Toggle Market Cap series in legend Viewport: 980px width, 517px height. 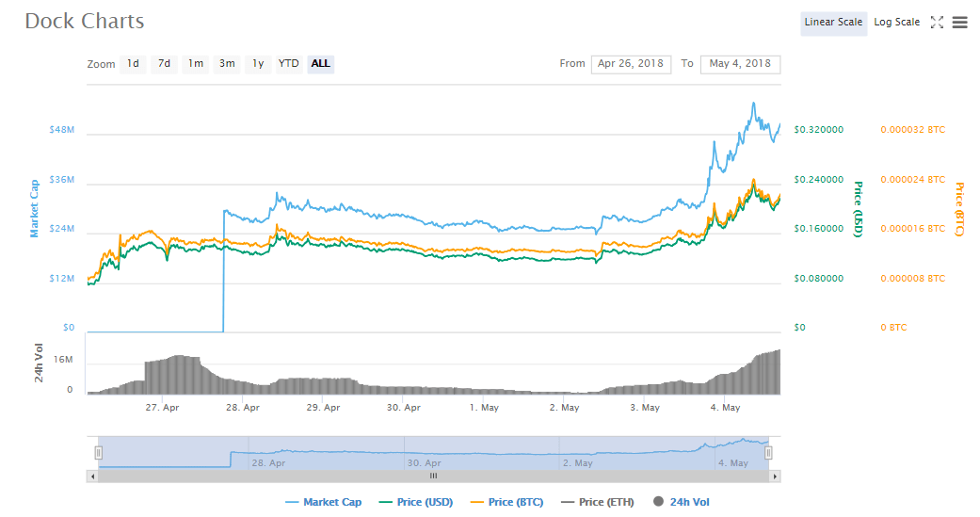tap(323, 502)
